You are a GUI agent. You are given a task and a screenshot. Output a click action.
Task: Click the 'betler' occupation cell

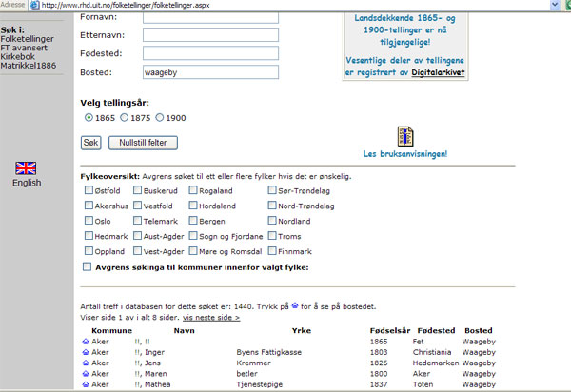coord(246,374)
